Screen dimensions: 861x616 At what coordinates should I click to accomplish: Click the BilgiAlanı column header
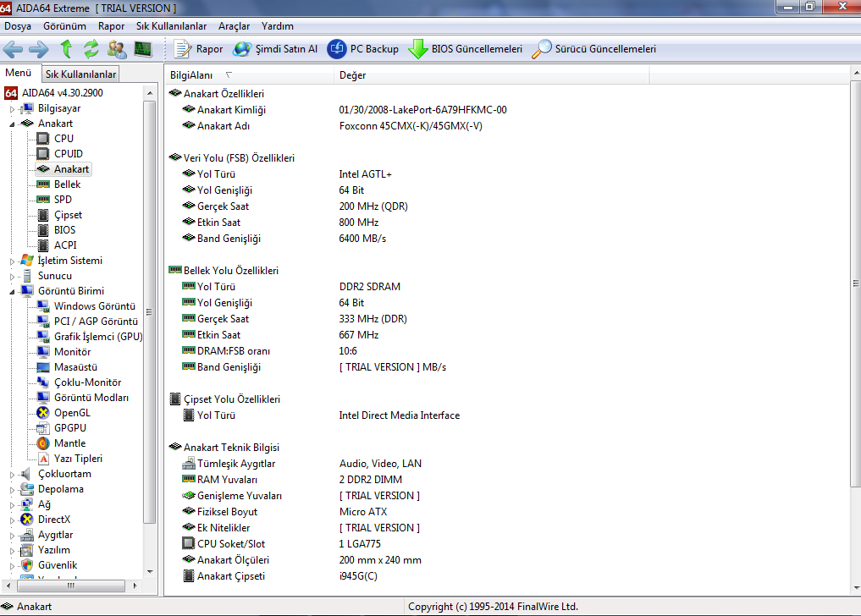tap(249, 75)
